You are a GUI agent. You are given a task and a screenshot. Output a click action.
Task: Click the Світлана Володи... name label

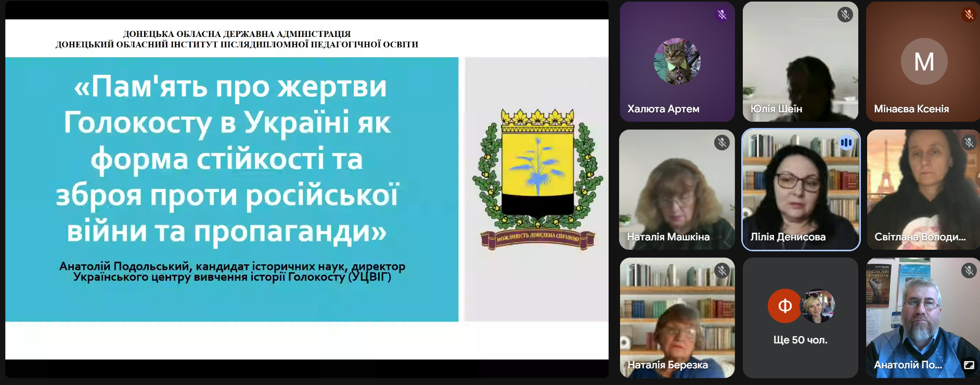[920, 237]
